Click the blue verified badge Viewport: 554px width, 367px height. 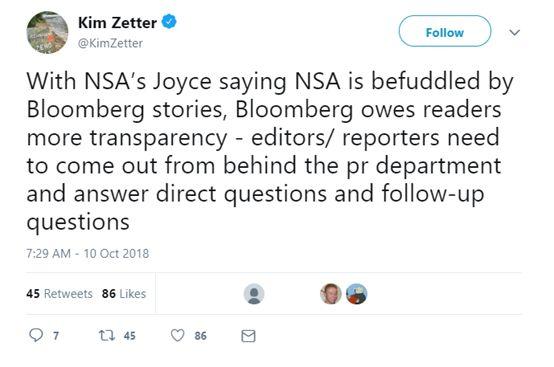point(169,22)
